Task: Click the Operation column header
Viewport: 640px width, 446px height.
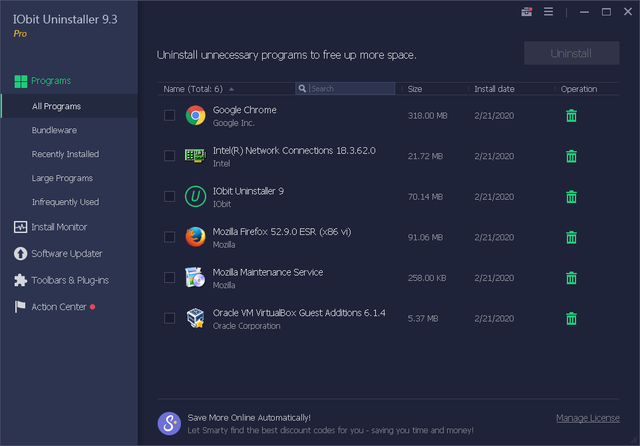Action: [x=579, y=89]
